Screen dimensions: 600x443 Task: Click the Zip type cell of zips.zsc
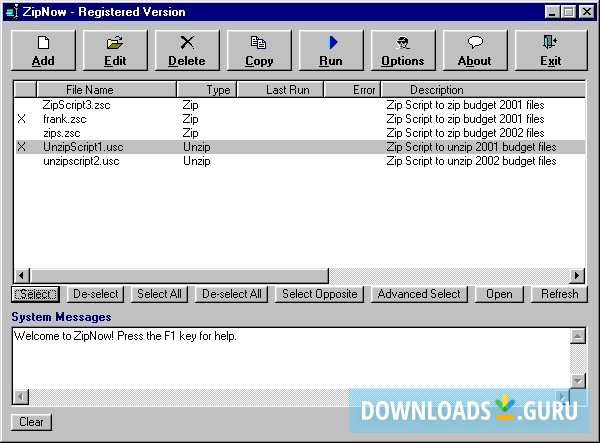click(191, 133)
